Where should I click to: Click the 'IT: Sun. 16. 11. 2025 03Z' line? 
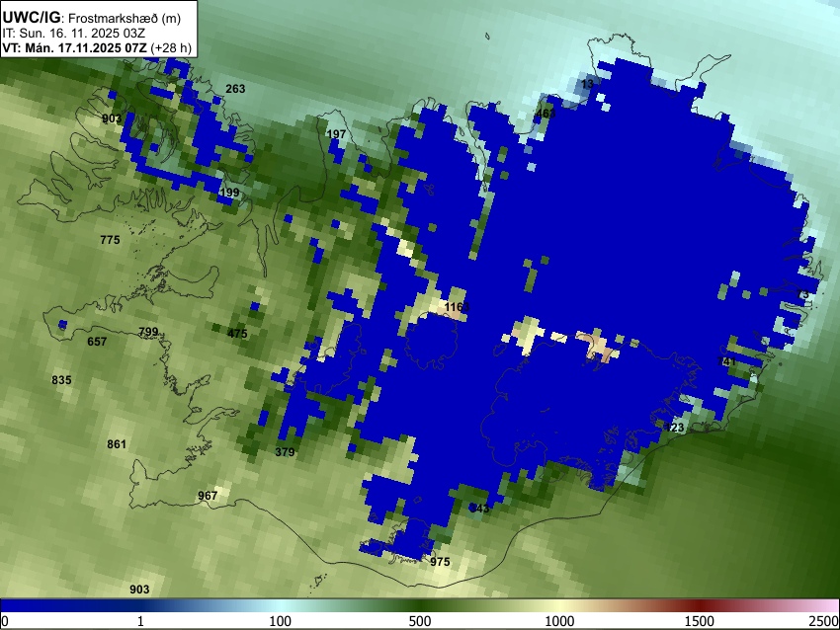click(73, 34)
